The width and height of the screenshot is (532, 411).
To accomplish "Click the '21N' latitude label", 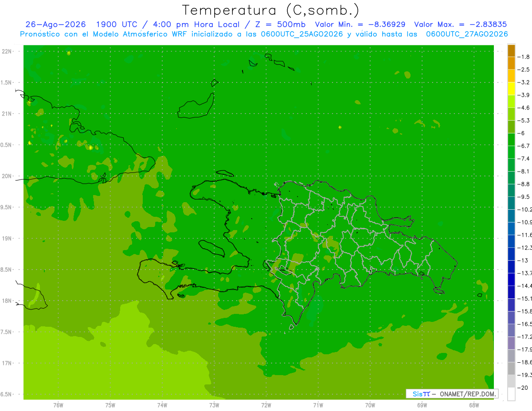I will 8,114.
